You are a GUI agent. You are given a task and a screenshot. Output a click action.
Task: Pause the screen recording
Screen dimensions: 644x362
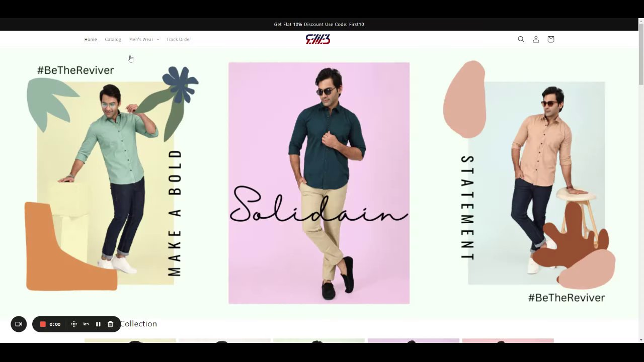tap(98, 324)
